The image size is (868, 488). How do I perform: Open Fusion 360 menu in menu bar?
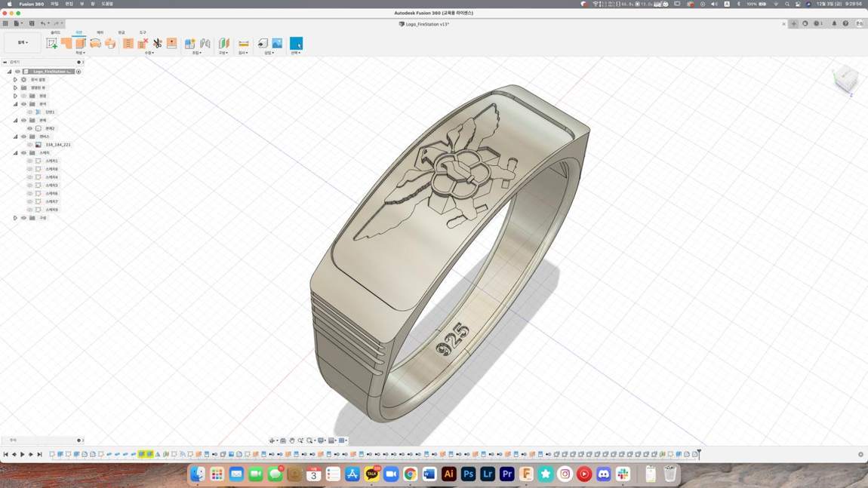[x=32, y=4]
